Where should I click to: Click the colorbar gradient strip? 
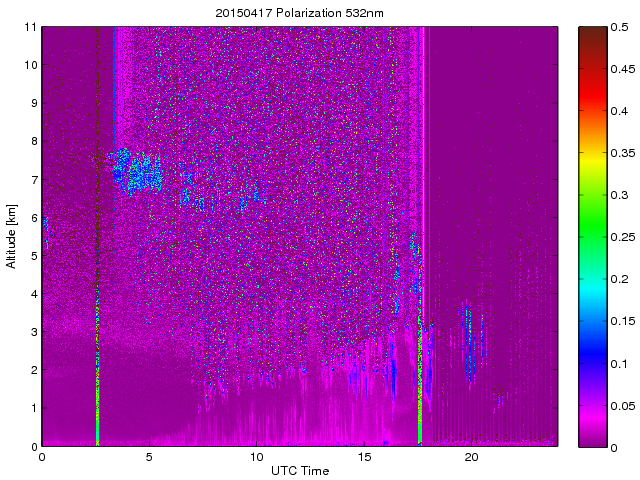coord(593,237)
